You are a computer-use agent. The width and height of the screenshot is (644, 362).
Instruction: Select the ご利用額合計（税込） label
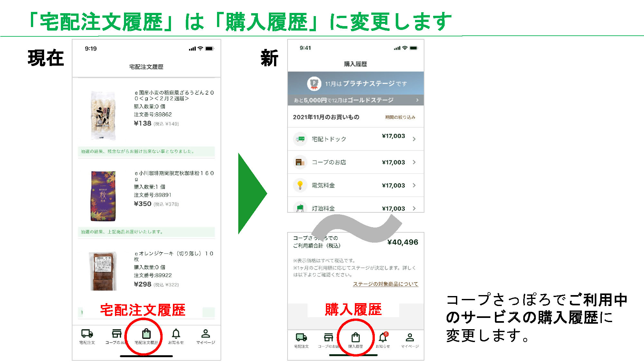(317, 246)
